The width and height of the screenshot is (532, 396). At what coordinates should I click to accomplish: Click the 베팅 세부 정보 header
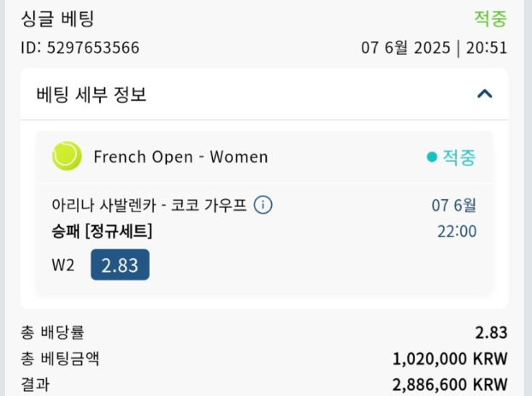pyautogui.click(x=92, y=94)
